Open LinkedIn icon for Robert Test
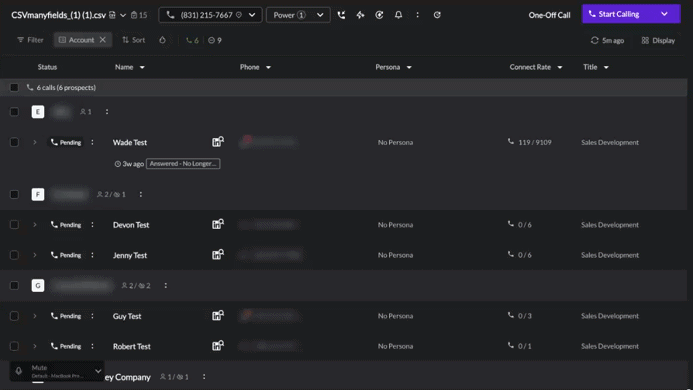The width and height of the screenshot is (693, 390). (x=218, y=345)
